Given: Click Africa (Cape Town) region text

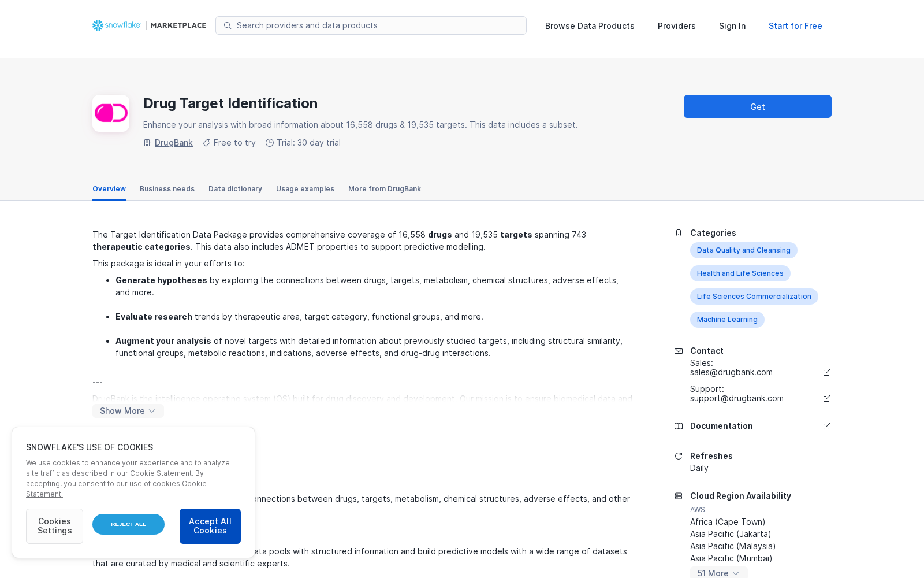Looking at the screenshot, I should [x=728, y=522].
